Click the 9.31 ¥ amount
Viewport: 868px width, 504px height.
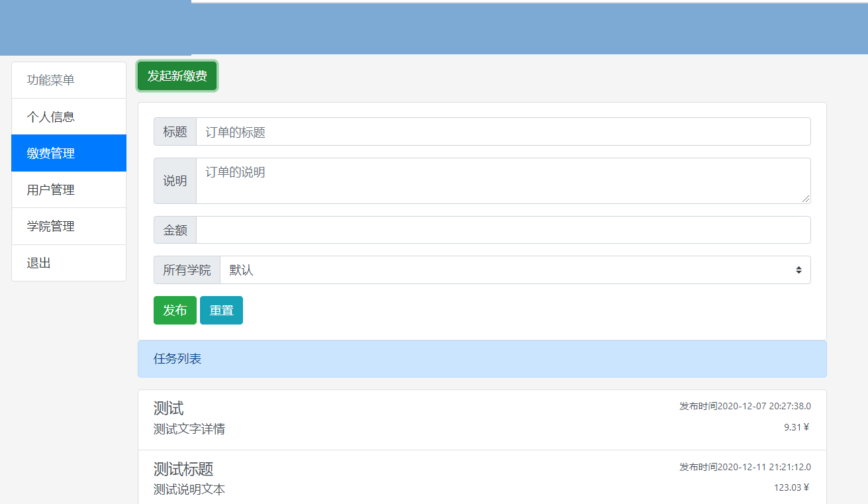coord(796,427)
